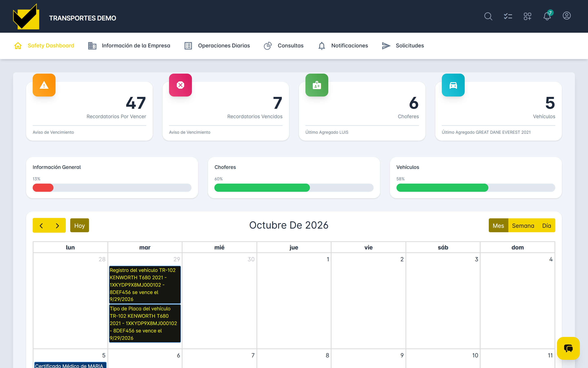This screenshot has width=588, height=368.
Task: Click the Transportes Demo checkmark logo
Action: click(x=26, y=16)
